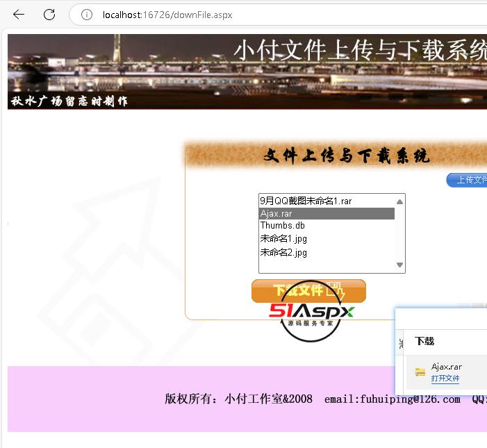Click the 文件上传与下载系统 panel title
This screenshot has height=448, width=487.
click(346, 156)
